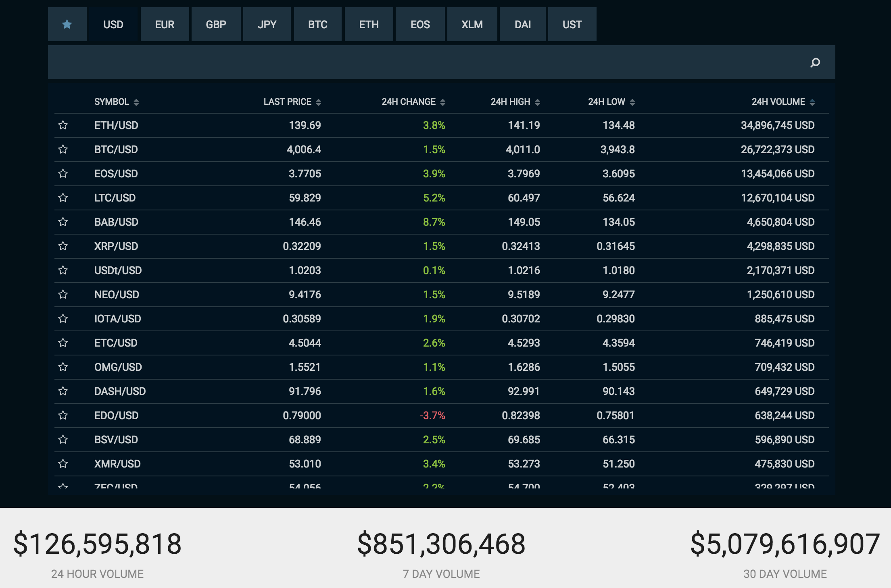Click ETH/USD volume 34,896,745 USD
This screenshot has height=588, width=891.
click(778, 125)
